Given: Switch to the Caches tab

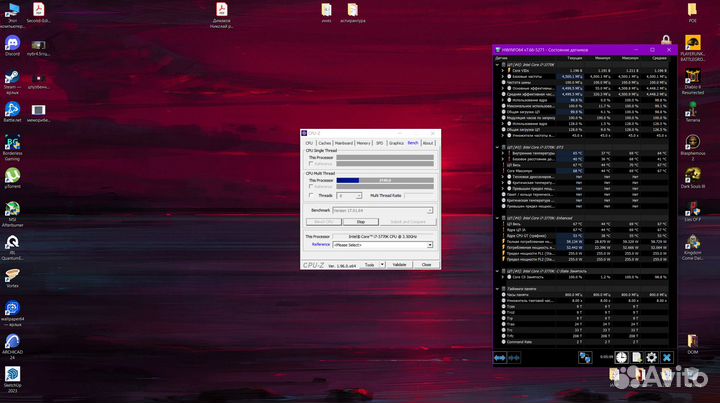Looking at the screenshot, I should pyautogui.click(x=325, y=143).
